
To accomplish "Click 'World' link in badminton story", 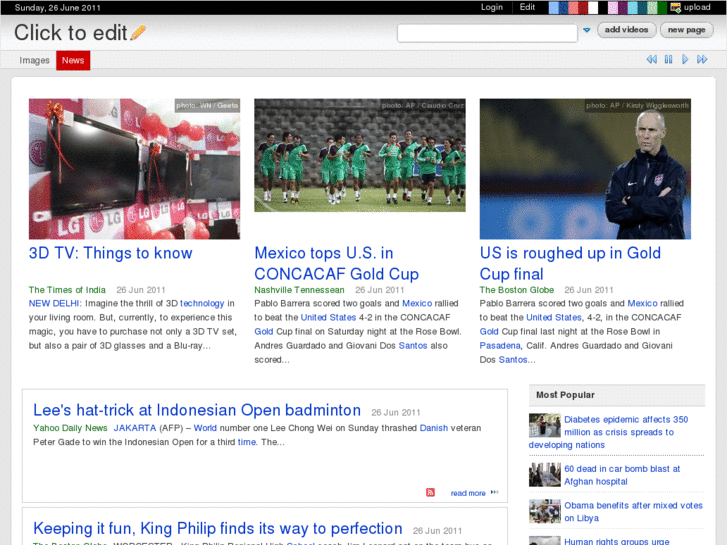I will pyautogui.click(x=205, y=428).
